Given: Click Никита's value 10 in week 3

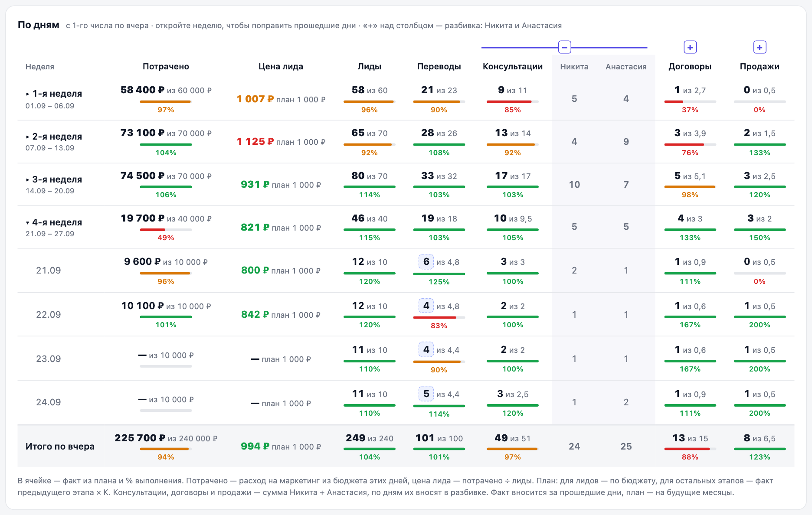Looking at the screenshot, I should pos(574,185).
